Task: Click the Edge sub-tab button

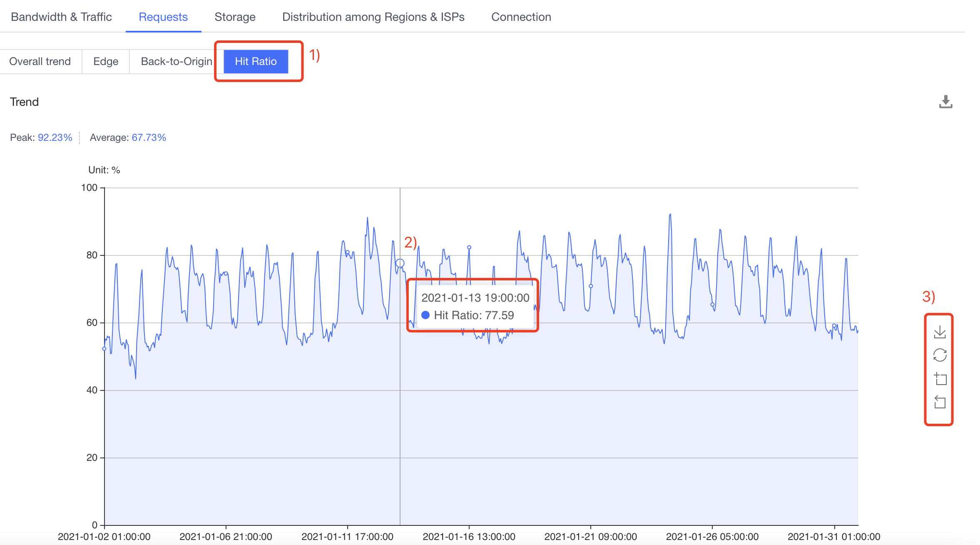Action: (104, 61)
